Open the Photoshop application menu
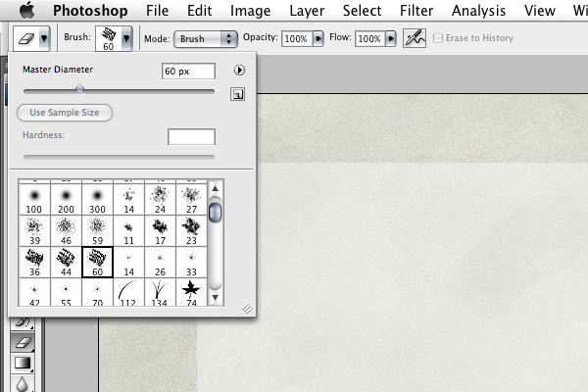Screen dimensions: 588x392 [x=90, y=11]
